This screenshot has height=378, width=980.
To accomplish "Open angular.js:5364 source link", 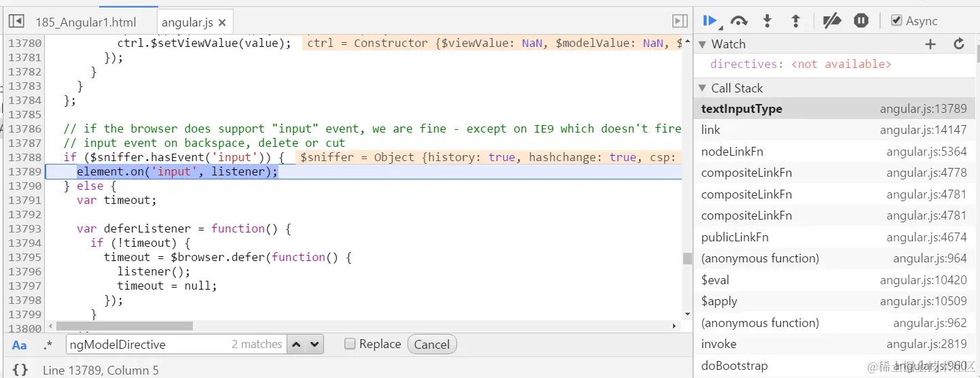I will (x=926, y=152).
